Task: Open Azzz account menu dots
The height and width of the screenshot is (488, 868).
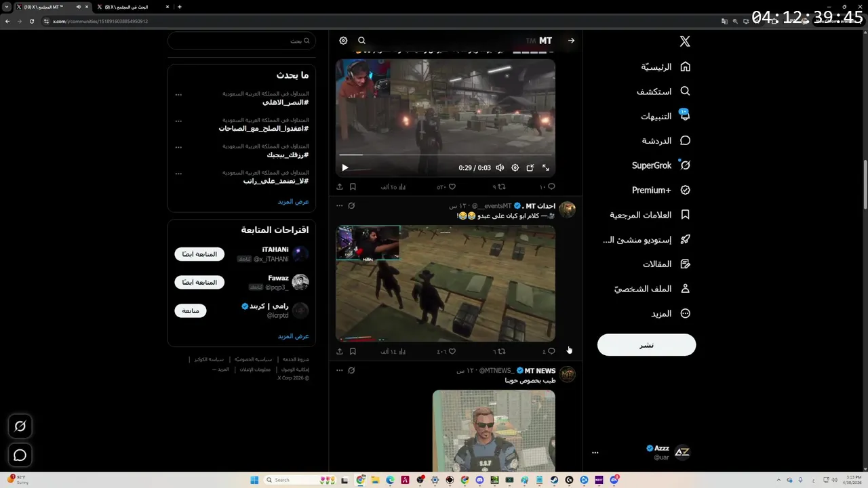Action: click(x=595, y=453)
